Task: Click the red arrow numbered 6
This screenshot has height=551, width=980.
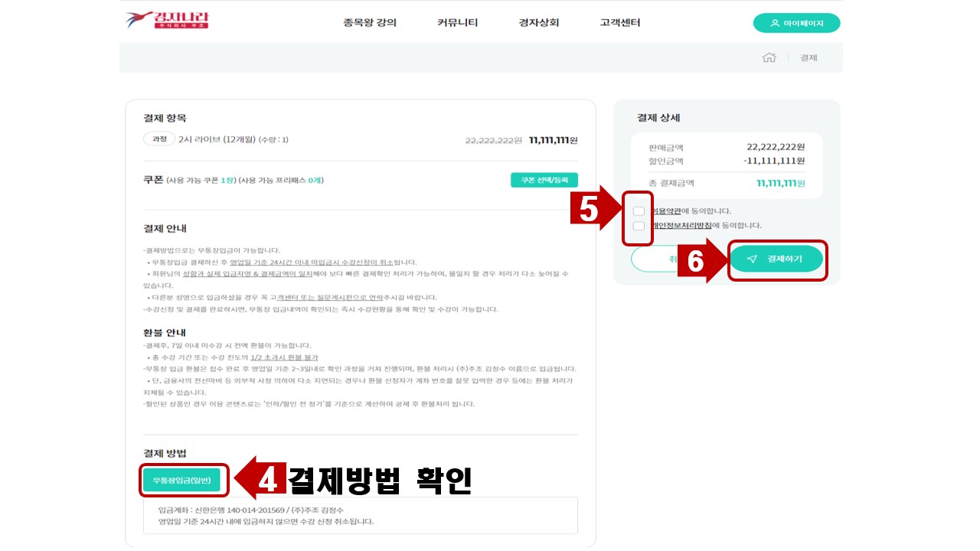Action: (702, 261)
